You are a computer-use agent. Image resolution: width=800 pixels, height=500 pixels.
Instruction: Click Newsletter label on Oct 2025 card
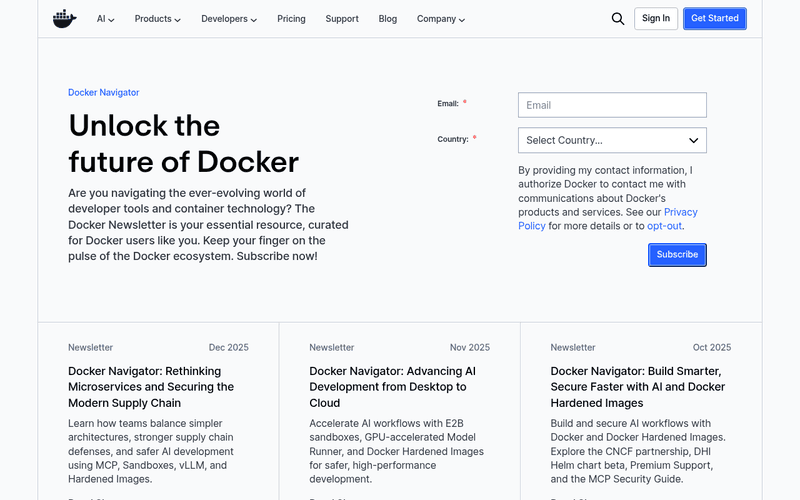(573, 347)
